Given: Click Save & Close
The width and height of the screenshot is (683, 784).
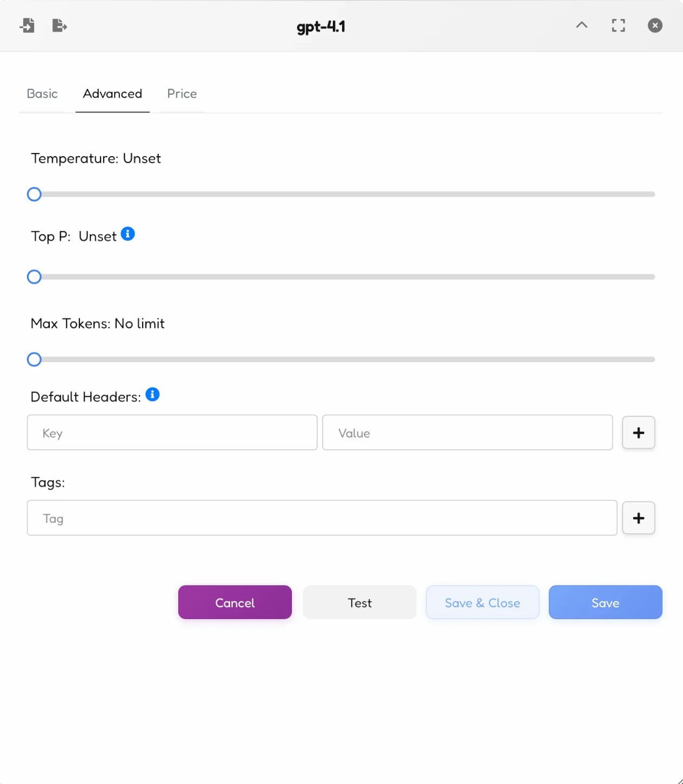Looking at the screenshot, I should tap(482, 602).
